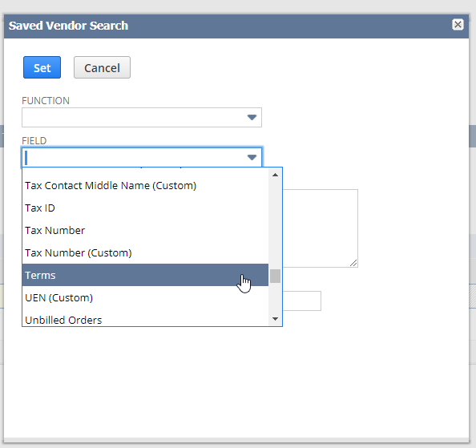476x448 pixels.
Task: Click the field list scrollbar thumb
Action: [276, 276]
